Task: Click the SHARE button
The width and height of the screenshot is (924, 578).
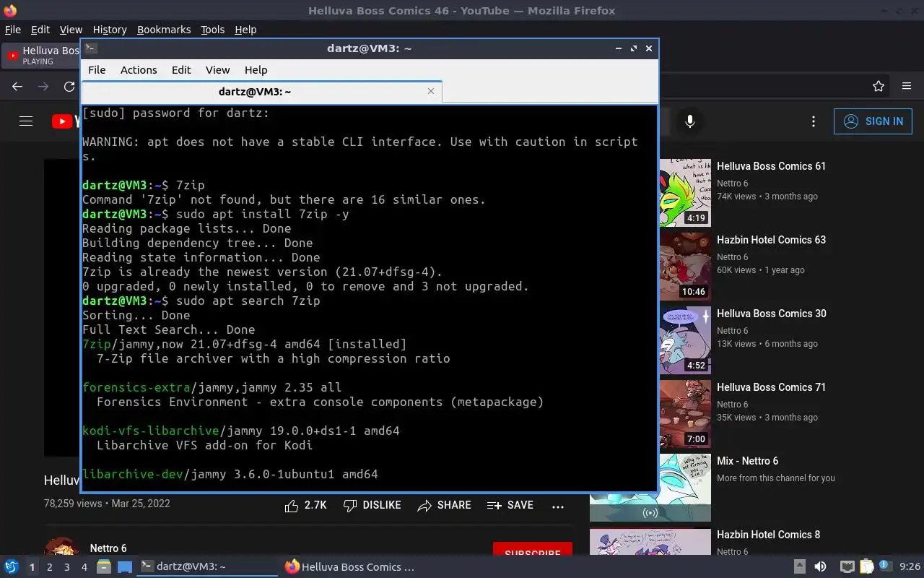Action: point(444,506)
